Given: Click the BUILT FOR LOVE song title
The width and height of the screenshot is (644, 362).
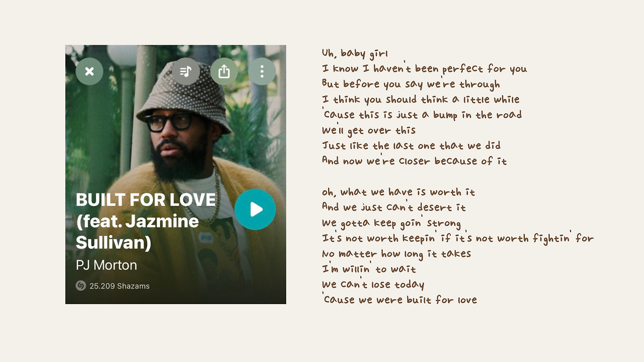Looking at the screenshot, I should pyautogui.click(x=146, y=200).
